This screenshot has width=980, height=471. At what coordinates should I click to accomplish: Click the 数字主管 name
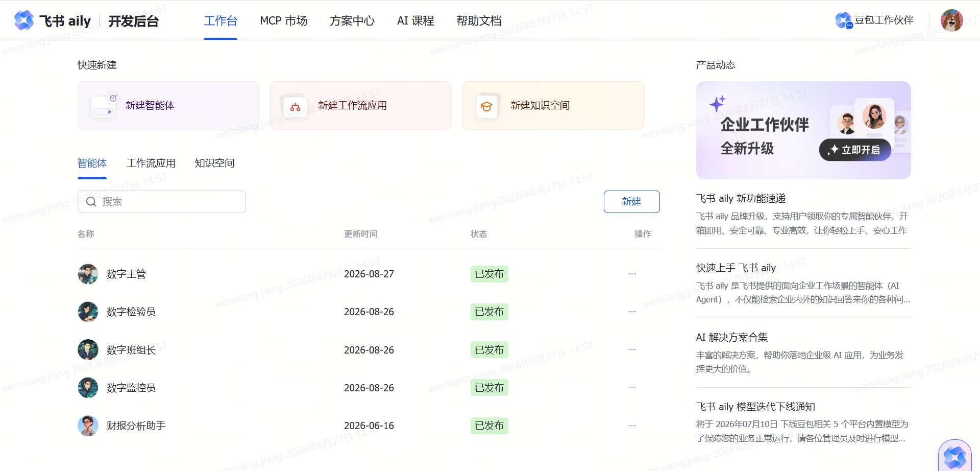tap(126, 274)
